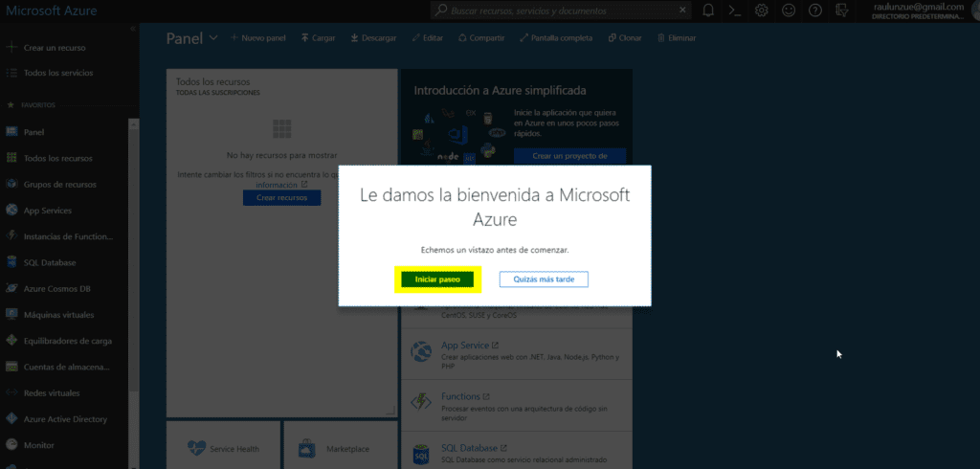
Task: Click the App Services globe icon
Action: [11, 211]
